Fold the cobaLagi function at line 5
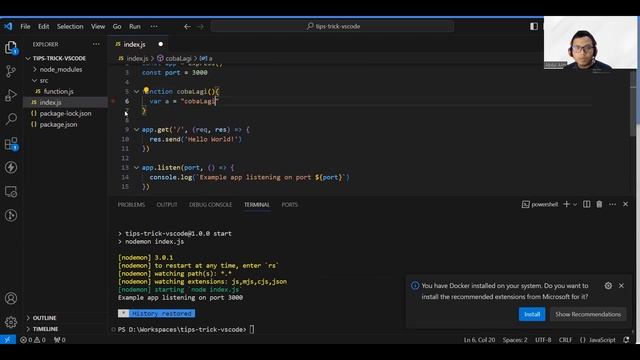 coord(137,91)
